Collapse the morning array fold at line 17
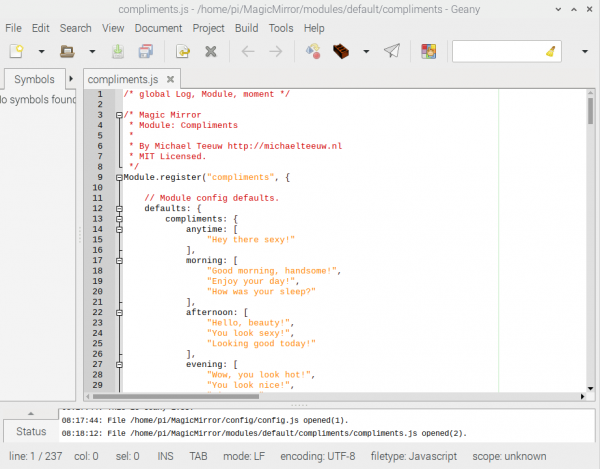The height and width of the screenshot is (469, 600). [119, 261]
